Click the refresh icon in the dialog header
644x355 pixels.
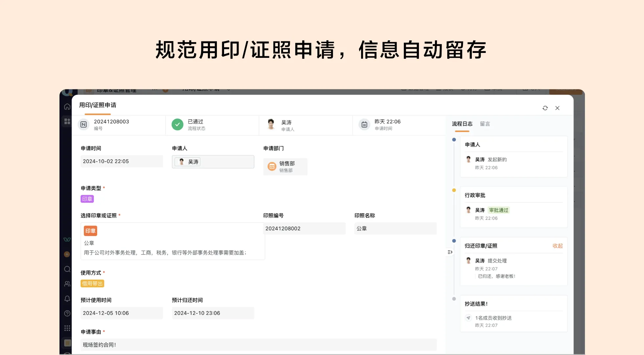click(x=545, y=108)
